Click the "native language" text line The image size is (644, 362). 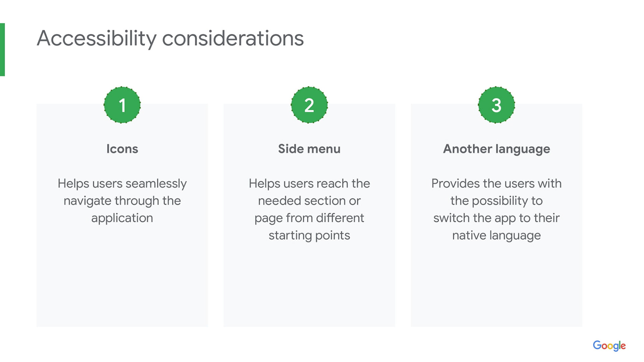[x=496, y=235]
